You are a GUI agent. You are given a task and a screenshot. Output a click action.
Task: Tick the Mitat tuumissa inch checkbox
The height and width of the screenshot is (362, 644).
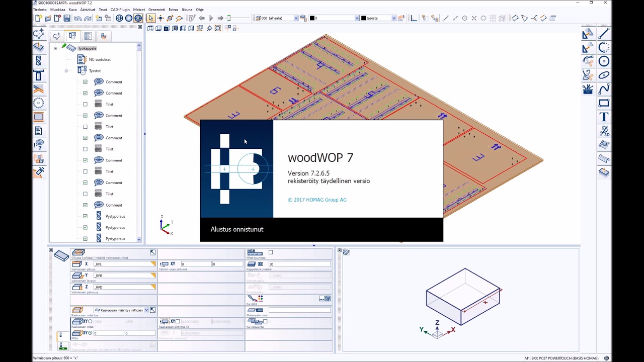(271, 252)
